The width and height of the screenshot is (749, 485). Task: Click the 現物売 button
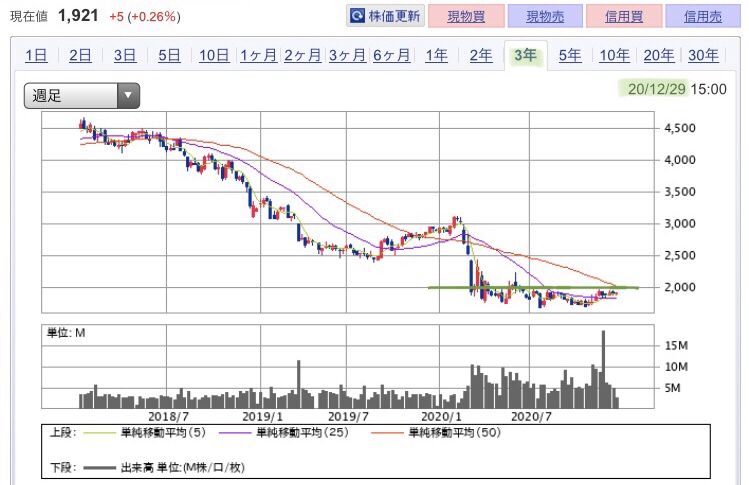545,16
